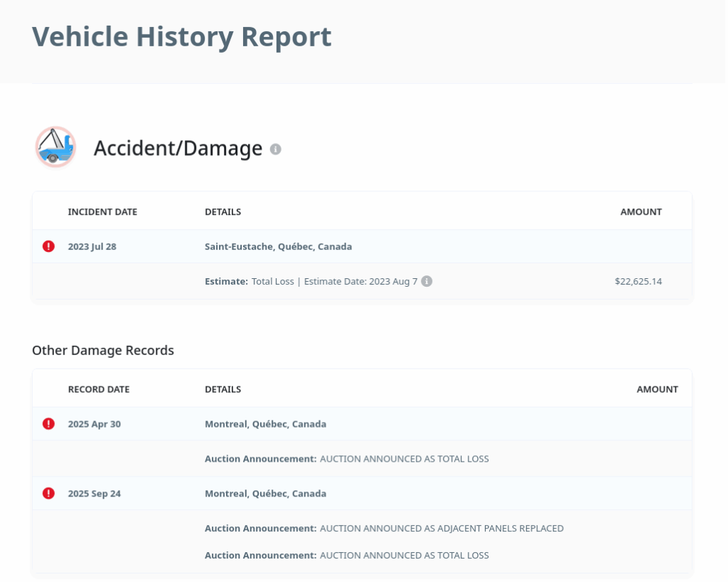
Task: Open info icon next to Estimate Date
Action: 427,281
